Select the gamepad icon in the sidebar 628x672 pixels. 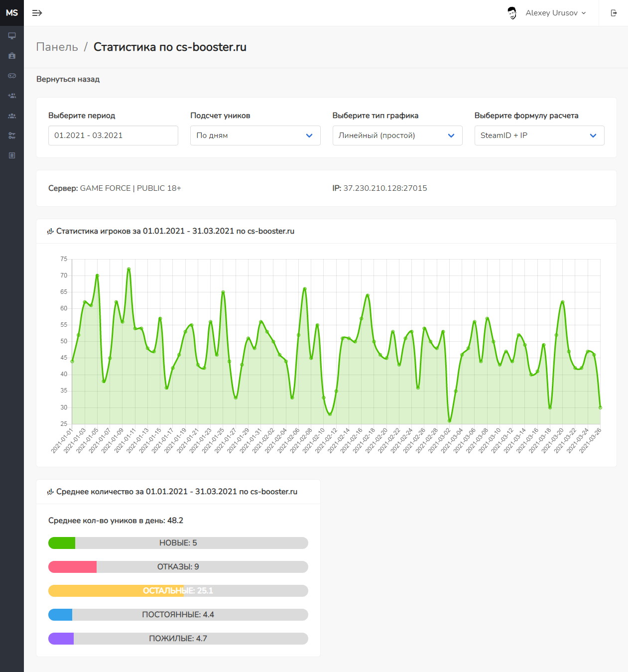tap(12, 76)
